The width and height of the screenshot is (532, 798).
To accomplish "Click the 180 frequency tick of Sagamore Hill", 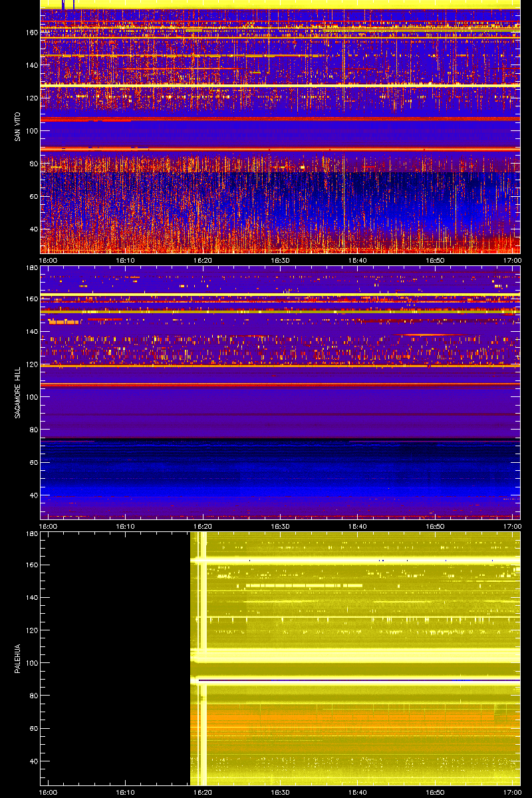I will (31, 269).
